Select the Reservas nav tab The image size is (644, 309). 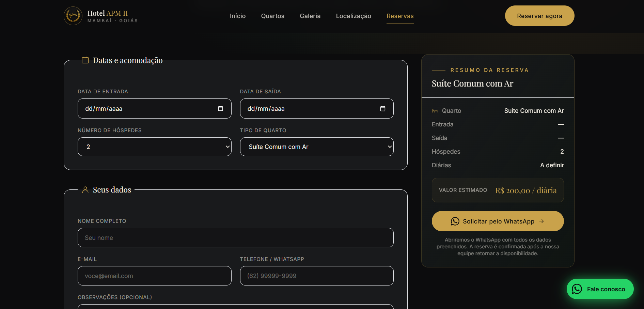click(400, 16)
